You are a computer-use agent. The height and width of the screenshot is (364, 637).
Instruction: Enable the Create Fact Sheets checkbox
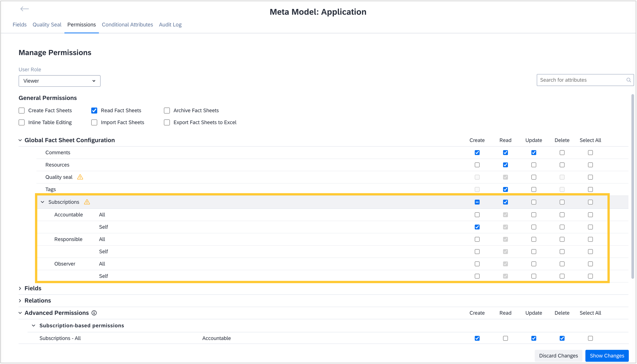click(x=22, y=110)
